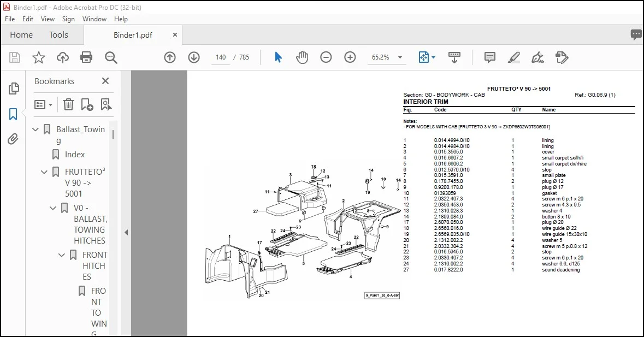Click the page number field showing 140

point(221,57)
